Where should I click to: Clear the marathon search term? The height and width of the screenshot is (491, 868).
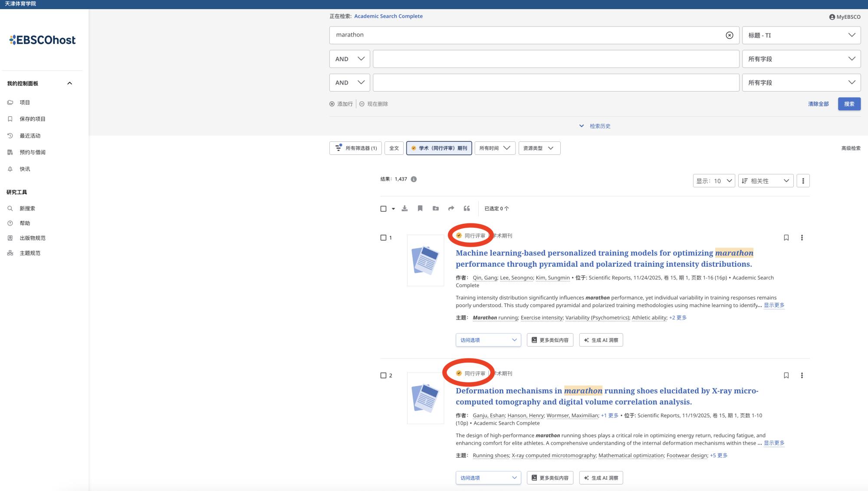(730, 35)
